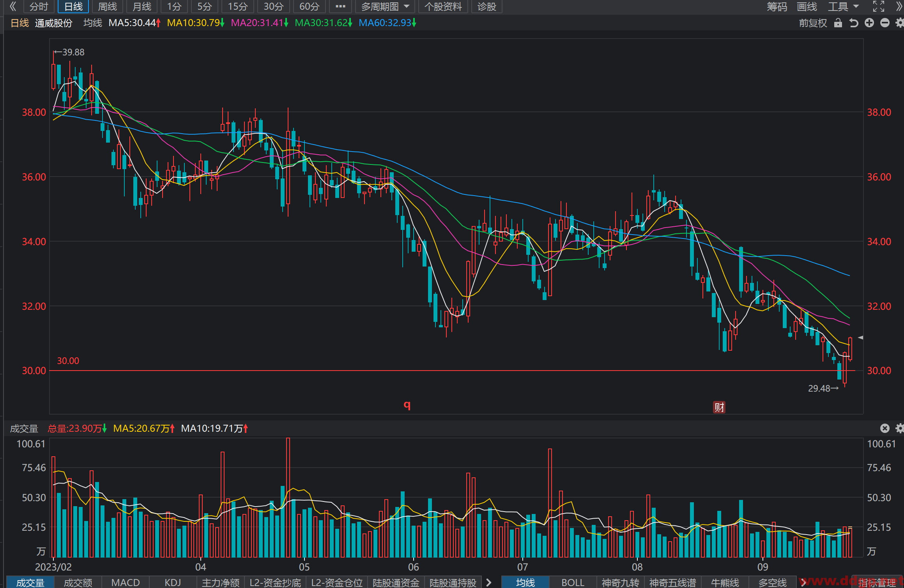Toggle the unlock padlock icon
The height and width of the screenshot is (588, 904).
[838, 23]
